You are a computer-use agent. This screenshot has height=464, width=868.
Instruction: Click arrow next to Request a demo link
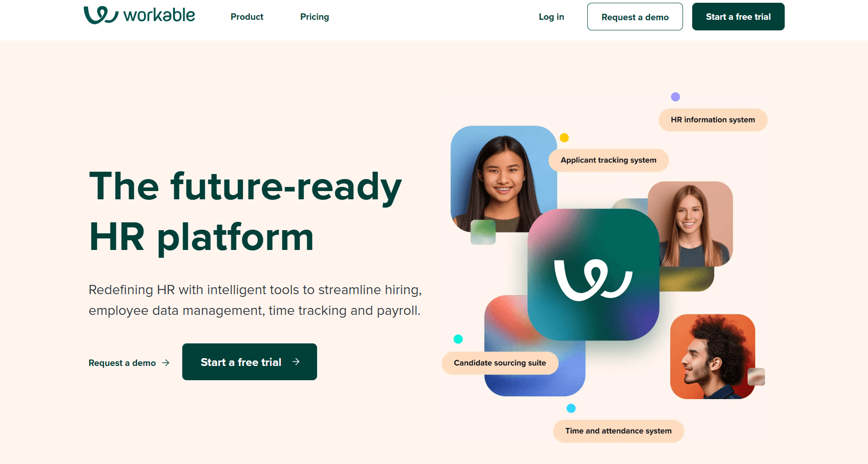(x=166, y=363)
